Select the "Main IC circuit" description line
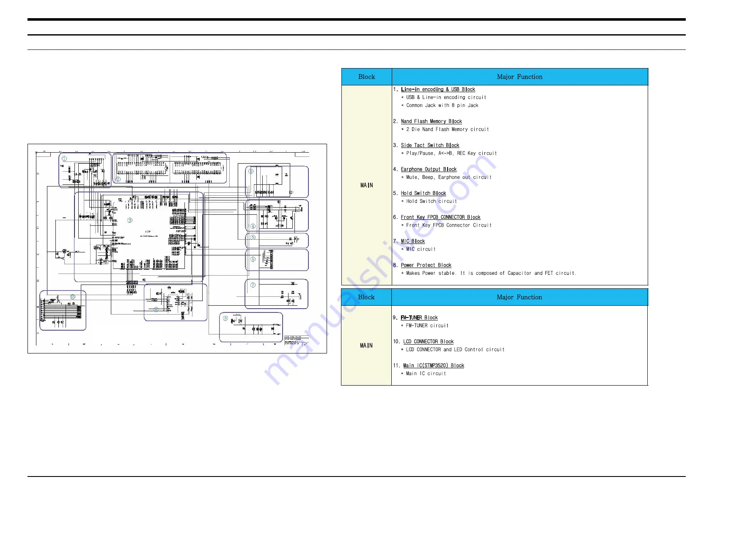This screenshot has height=534, width=756. (426, 374)
